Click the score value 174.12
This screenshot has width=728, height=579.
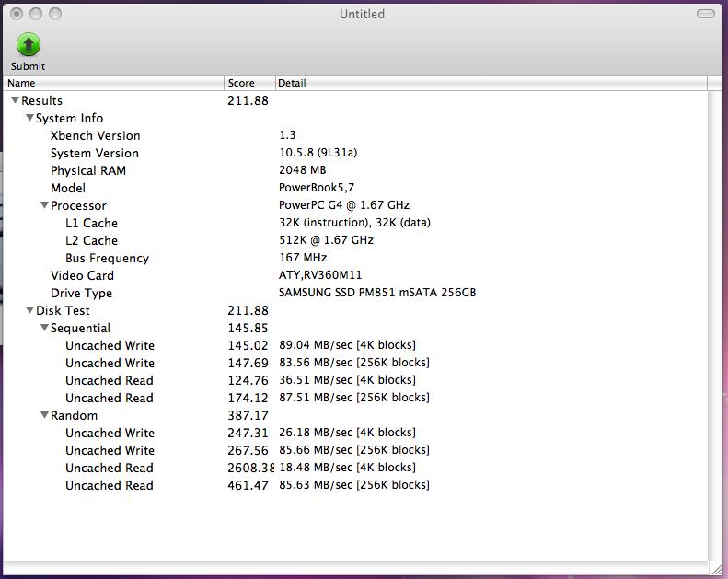click(248, 398)
